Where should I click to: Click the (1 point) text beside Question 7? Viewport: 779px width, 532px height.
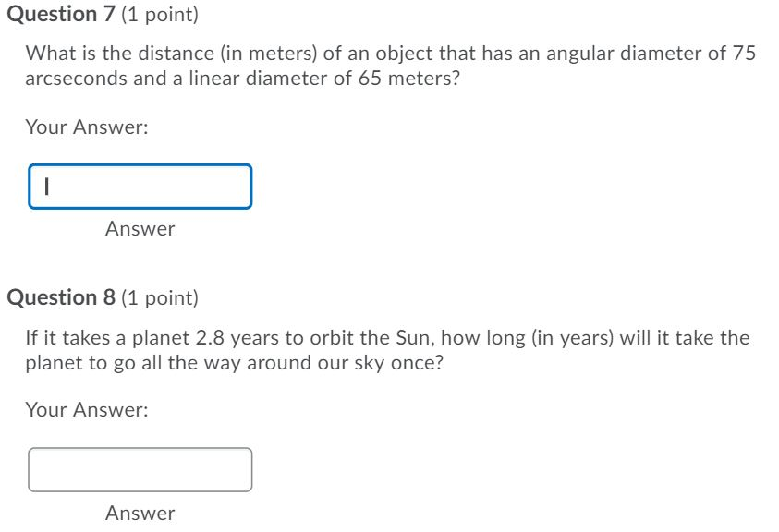pyautogui.click(x=159, y=13)
